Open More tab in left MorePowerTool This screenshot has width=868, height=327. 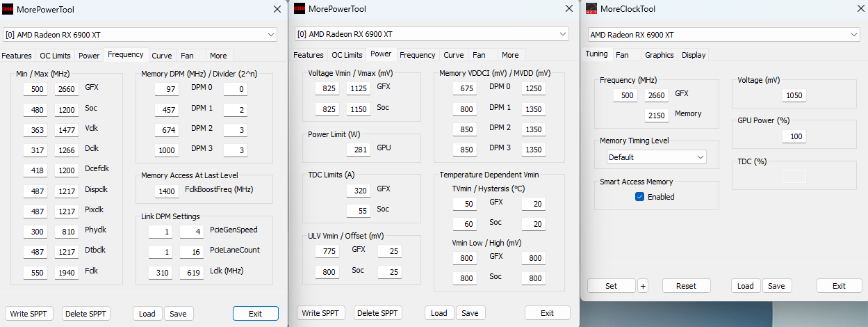(218, 56)
